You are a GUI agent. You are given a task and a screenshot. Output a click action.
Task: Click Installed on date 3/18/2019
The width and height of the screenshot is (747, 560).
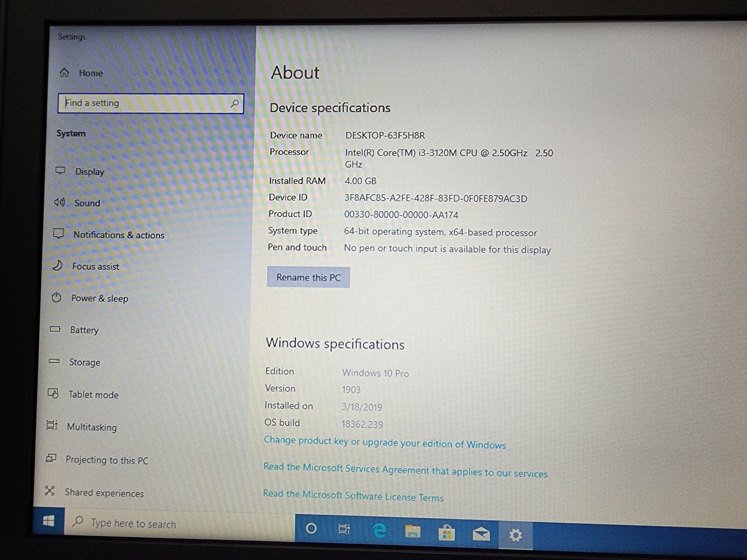pyautogui.click(x=362, y=407)
